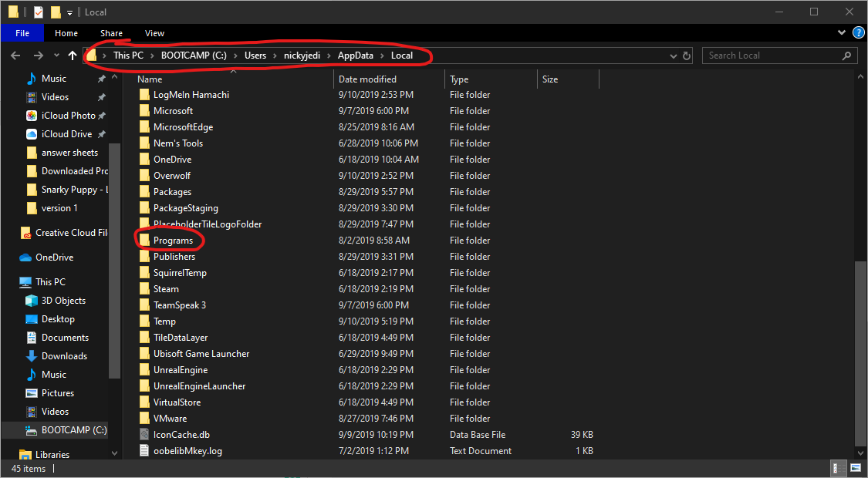
Task: Select the Microsoft folder icon
Action: (x=144, y=111)
